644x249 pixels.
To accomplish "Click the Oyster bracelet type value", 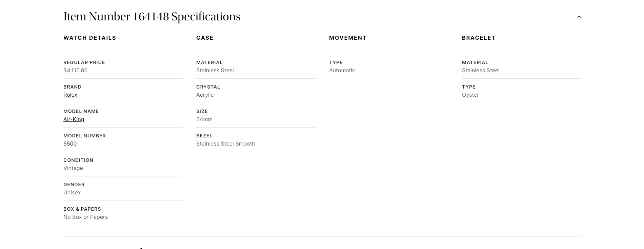I will tap(470, 95).
